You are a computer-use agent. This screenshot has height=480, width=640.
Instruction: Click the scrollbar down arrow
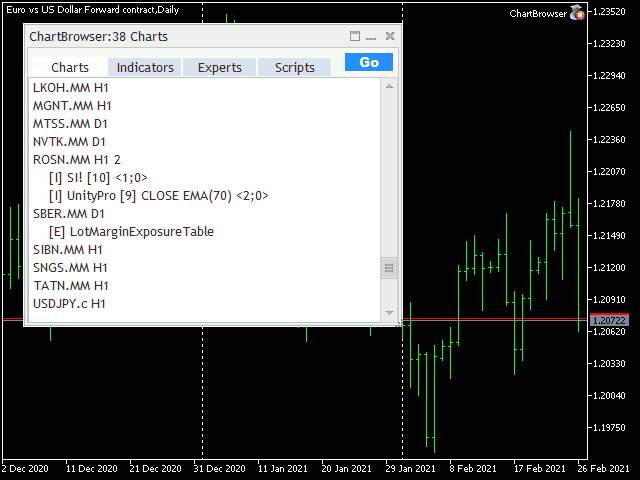(389, 313)
